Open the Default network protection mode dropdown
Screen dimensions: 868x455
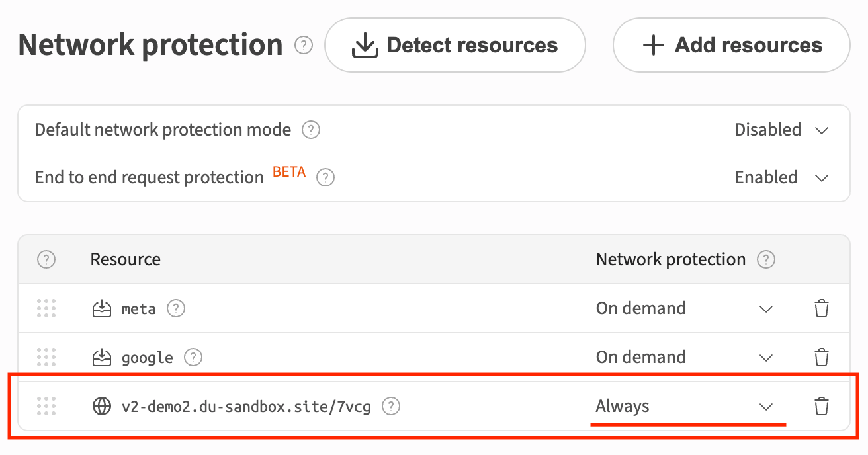[x=781, y=130]
